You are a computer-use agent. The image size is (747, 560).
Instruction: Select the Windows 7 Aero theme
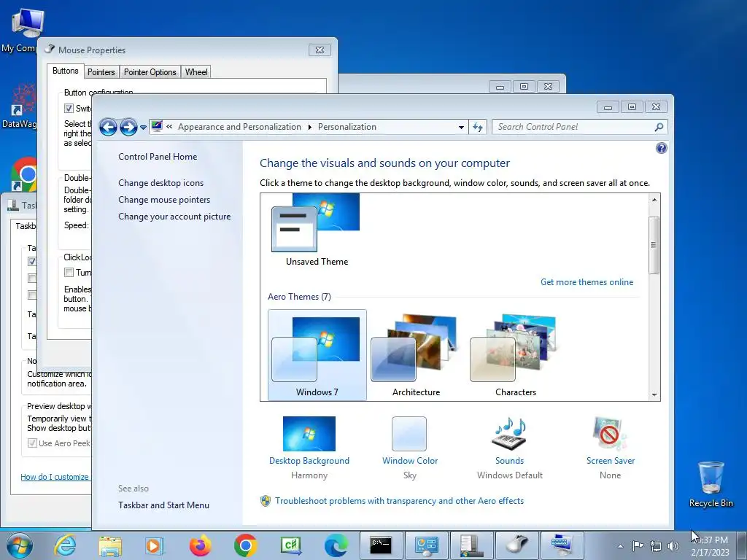point(317,355)
